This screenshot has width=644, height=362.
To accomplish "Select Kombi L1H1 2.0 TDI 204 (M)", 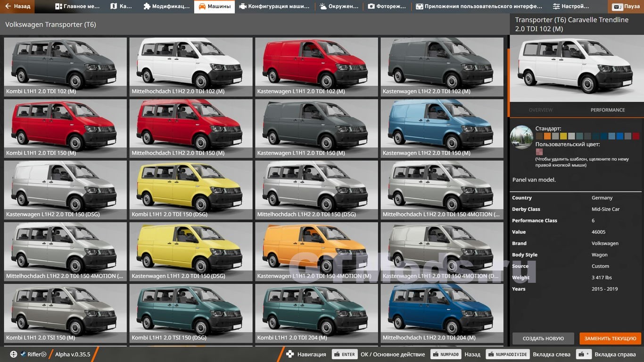I will tap(316, 313).
